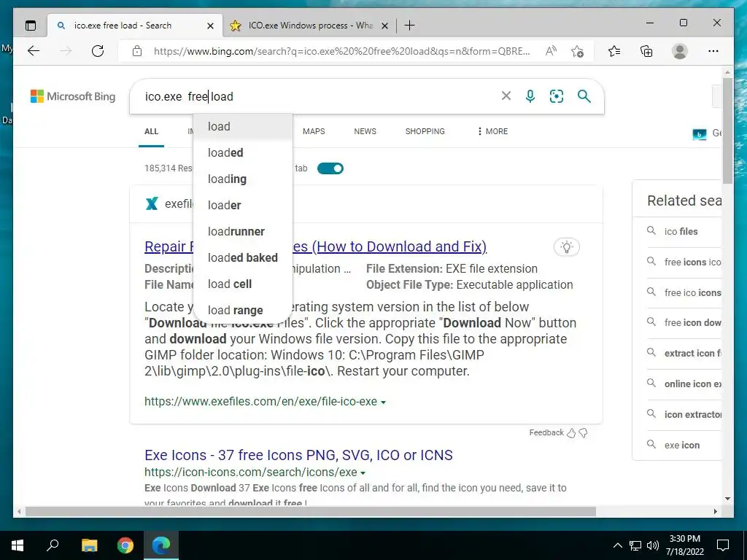
Task: Open the Edge profile avatar
Action: 680,51
